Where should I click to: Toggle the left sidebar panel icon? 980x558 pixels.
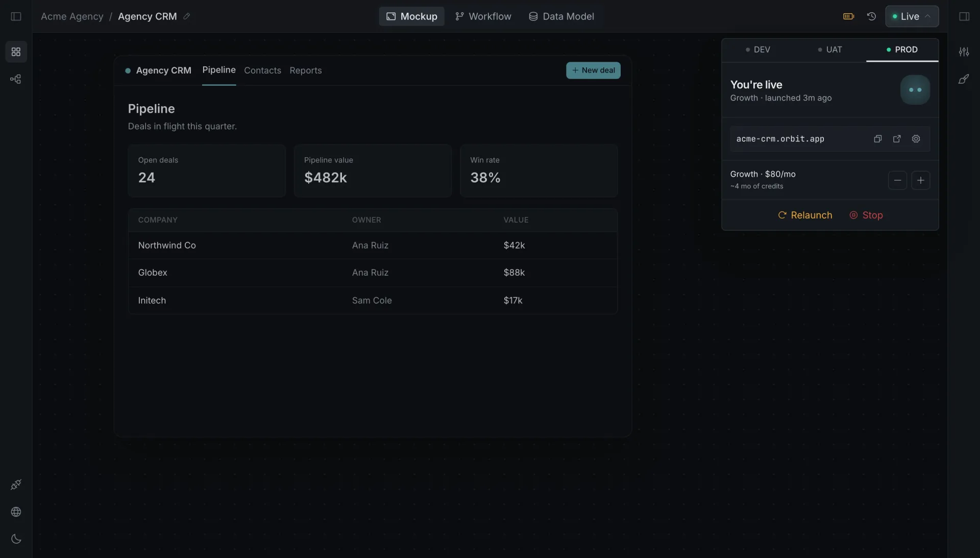point(16,16)
